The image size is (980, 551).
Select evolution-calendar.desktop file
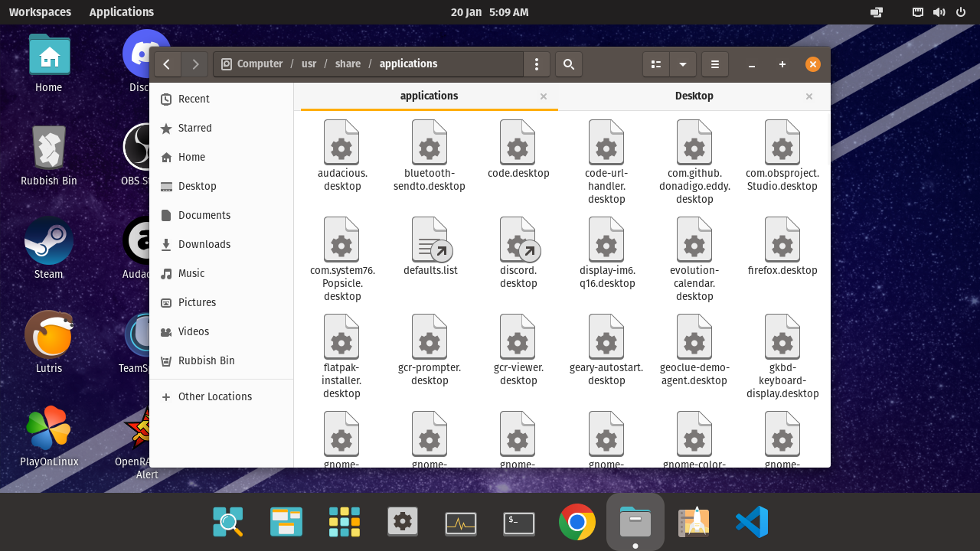coord(694,259)
